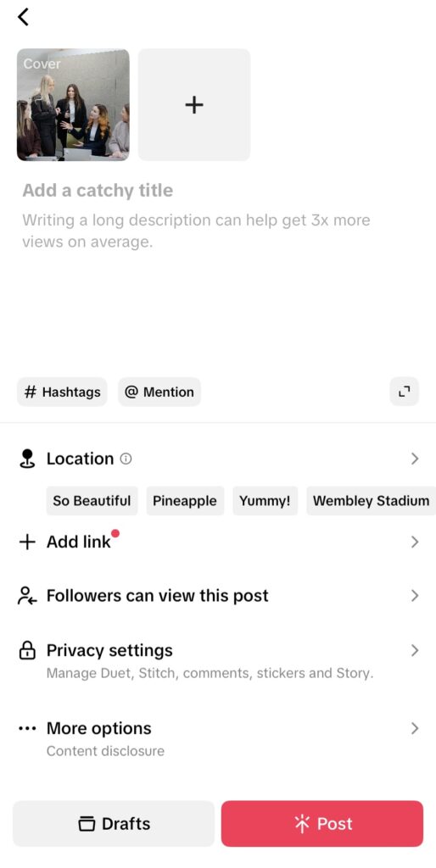Expand the Location chevron
This screenshot has height=868, width=436.
tap(415, 459)
